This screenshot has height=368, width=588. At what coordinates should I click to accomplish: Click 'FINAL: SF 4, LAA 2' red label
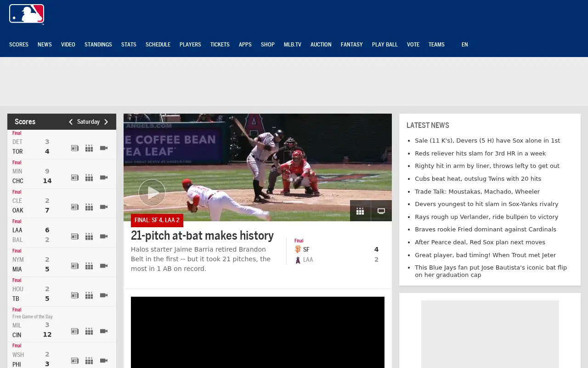[157, 220]
